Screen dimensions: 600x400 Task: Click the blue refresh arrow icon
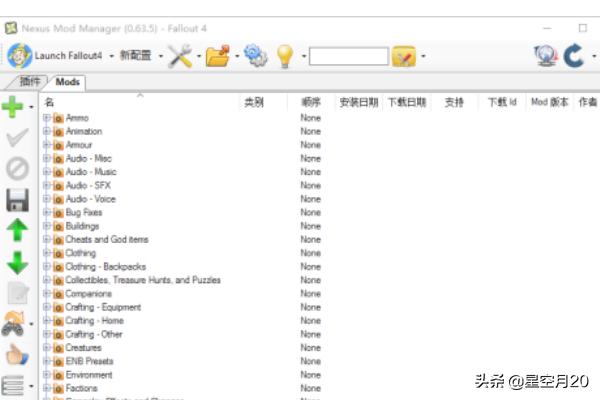tap(574, 56)
